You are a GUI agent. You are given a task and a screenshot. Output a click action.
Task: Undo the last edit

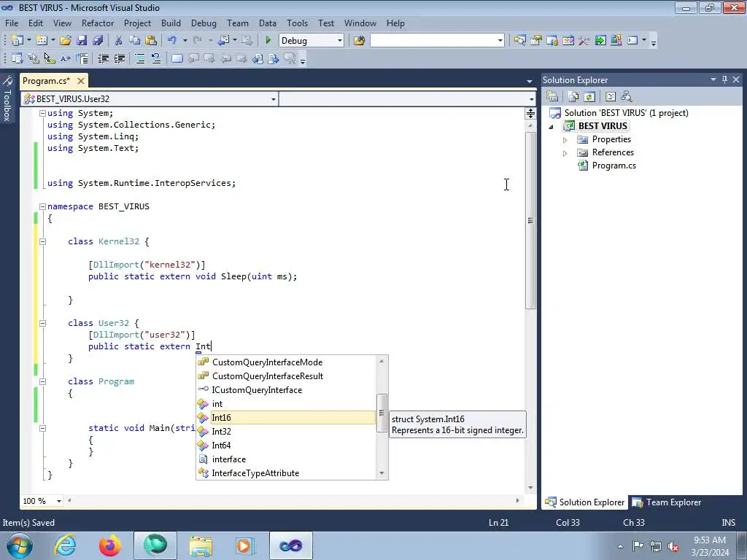coord(172,41)
